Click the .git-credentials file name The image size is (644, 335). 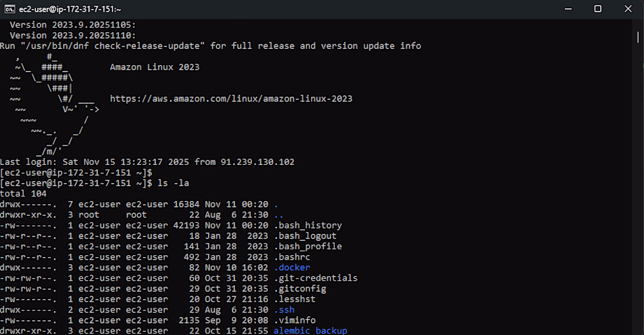(316, 278)
